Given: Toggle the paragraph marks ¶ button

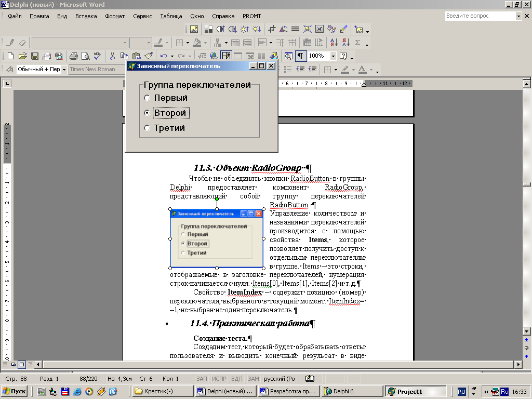Looking at the screenshot, I should (x=300, y=56).
